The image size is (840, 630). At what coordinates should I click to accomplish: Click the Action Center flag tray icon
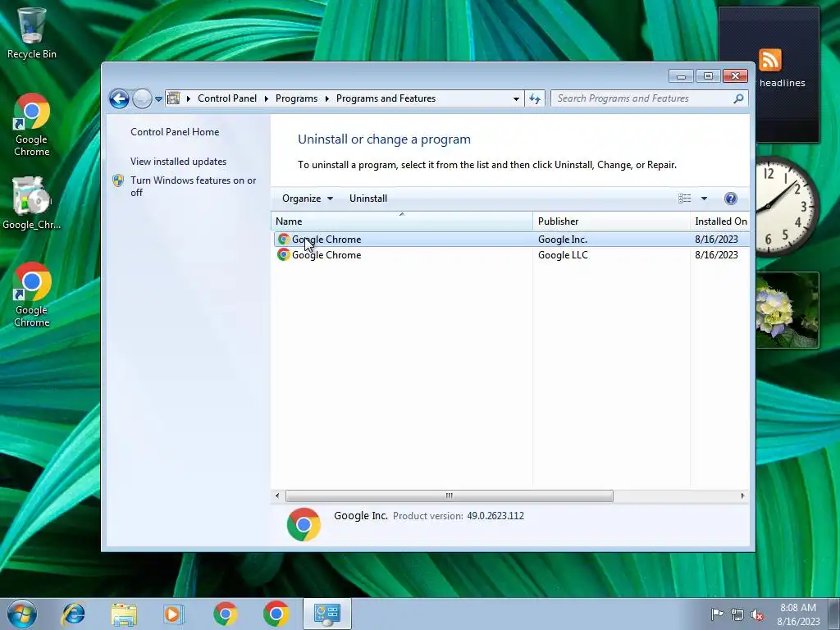pyautogui.click(x=717, y=614)
